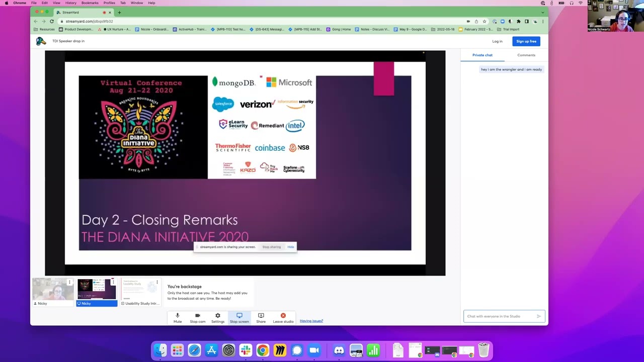
Task: Open Safari from the Dock
Action: [x=194, y=350]
